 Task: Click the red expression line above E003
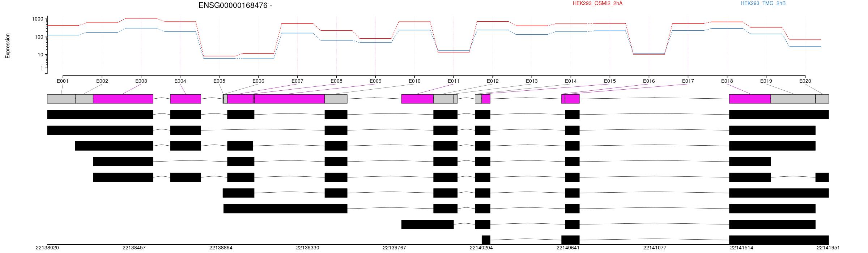pos(141,18)
